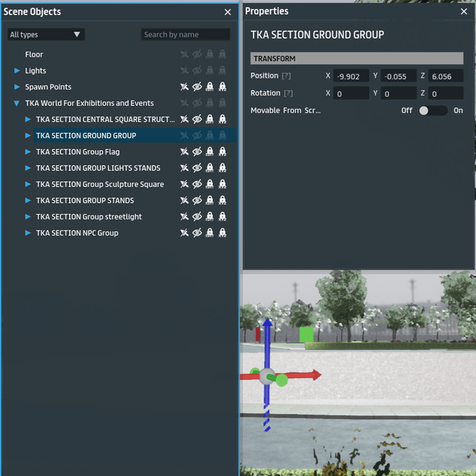Screen dimensions: 476x476
Task: Close the Properties panel
Action: [464, 11]
